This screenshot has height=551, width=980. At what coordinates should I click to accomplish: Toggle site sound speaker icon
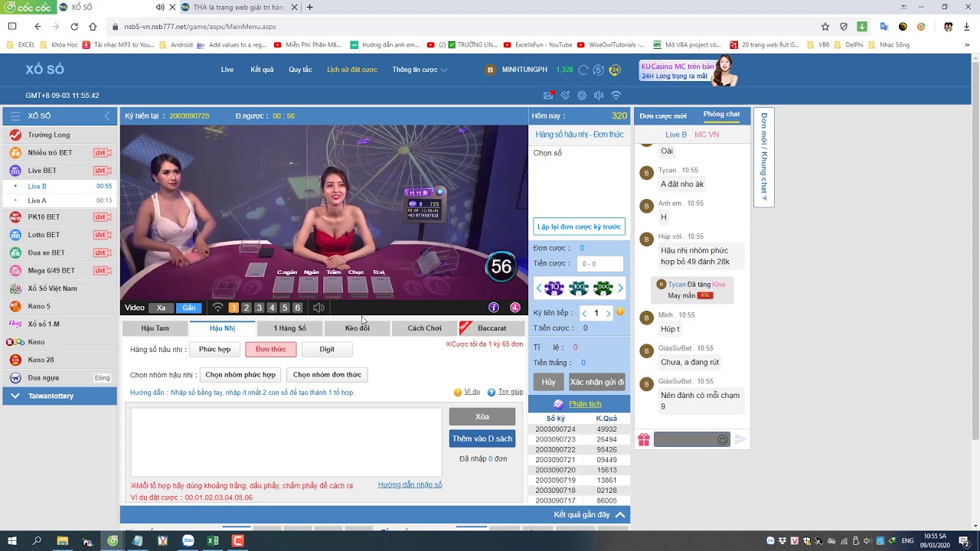(x=599, y=96)
